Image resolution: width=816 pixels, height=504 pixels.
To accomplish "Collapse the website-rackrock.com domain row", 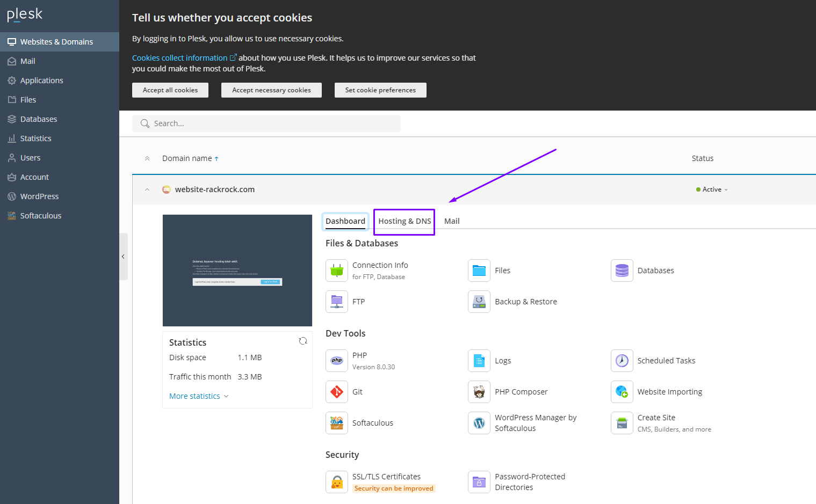I will tap(147, 189).
